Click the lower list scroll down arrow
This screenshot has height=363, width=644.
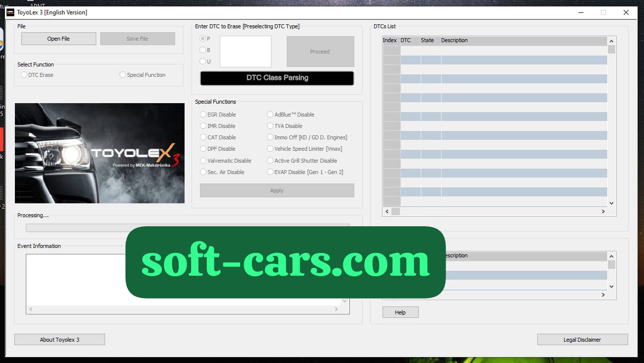tap(611, 287)
